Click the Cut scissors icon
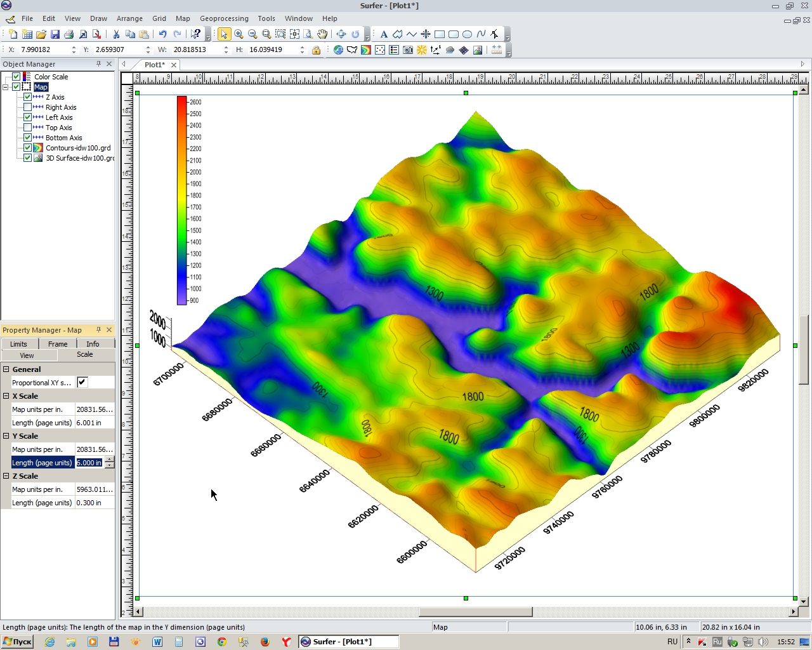Image resolution: width=812 pixels, height=650 pixels. (116, 34)
